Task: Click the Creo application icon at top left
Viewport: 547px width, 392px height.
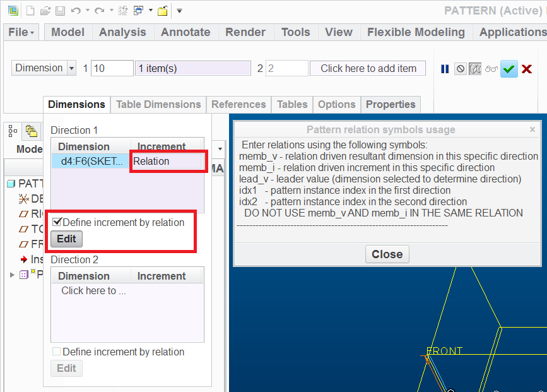Action: 13,11
